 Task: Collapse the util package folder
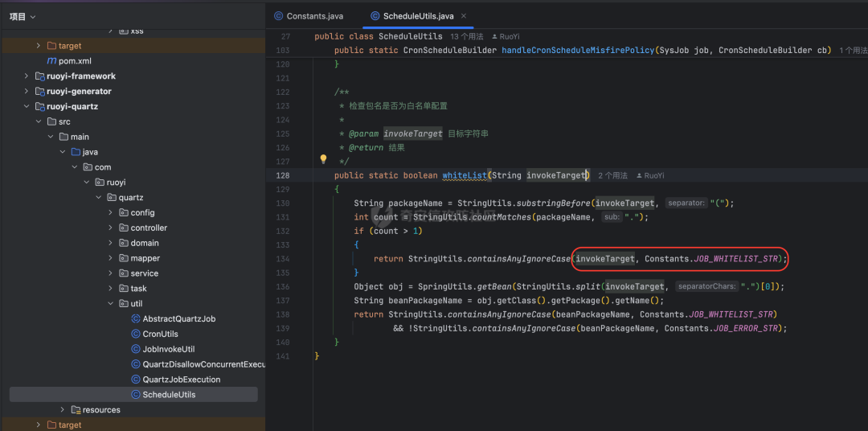110,304
